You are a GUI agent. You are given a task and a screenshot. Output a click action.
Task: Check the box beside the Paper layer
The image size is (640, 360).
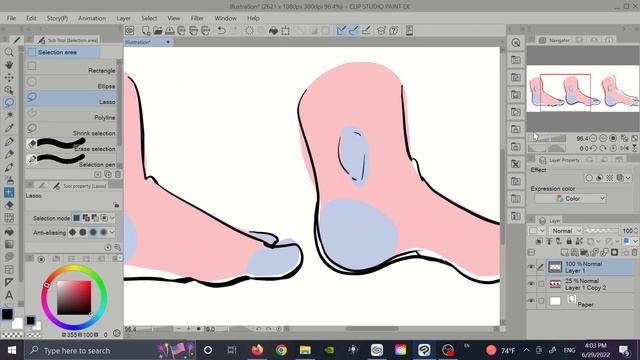tap(541, 301)
